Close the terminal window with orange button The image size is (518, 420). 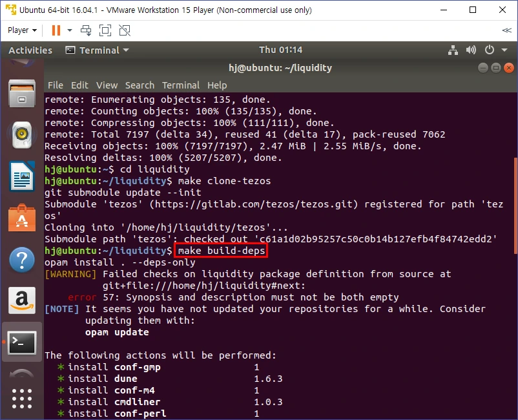click(x=509, y=68)
